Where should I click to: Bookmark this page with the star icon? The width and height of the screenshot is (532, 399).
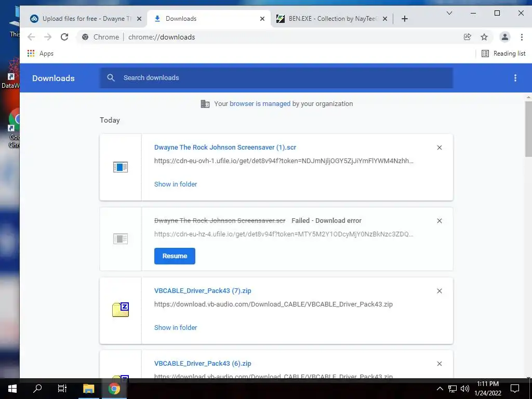[x=484, y=37]
